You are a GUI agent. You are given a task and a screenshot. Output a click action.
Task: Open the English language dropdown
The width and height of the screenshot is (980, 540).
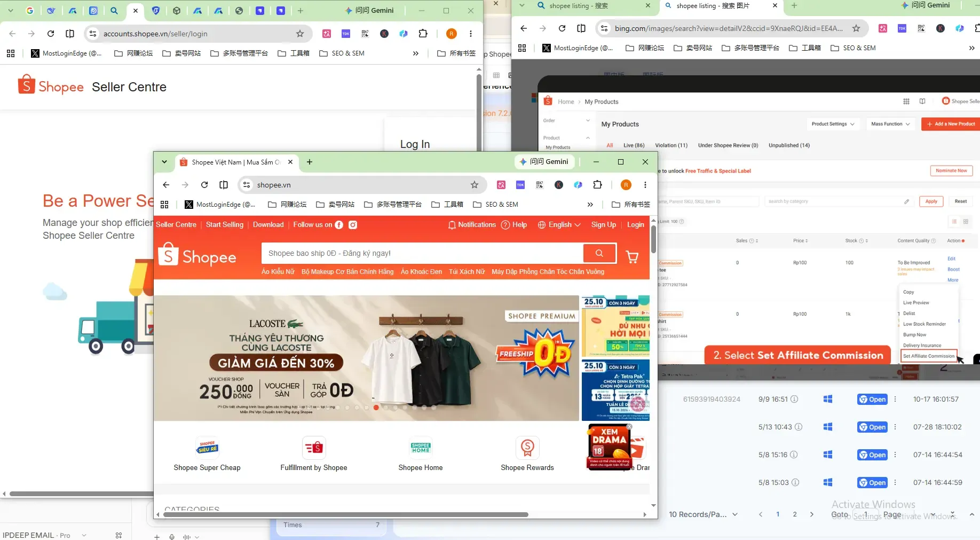click(559, 225)
